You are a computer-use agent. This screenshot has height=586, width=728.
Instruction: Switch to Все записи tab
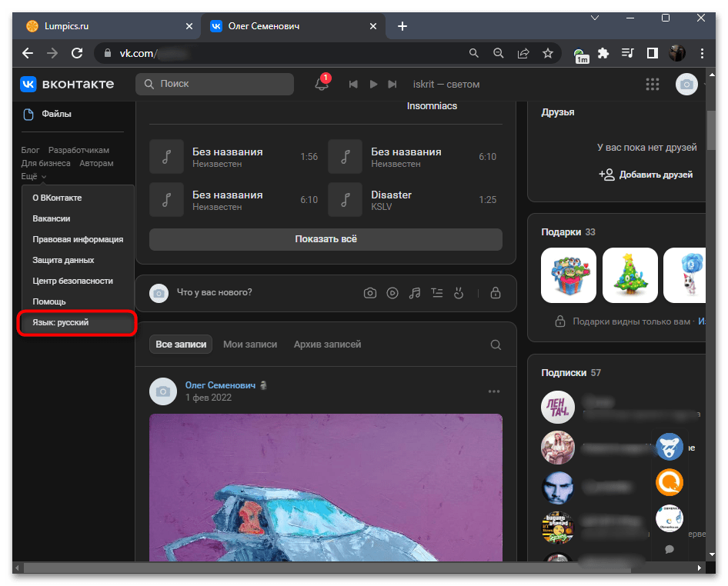point(181,345)
